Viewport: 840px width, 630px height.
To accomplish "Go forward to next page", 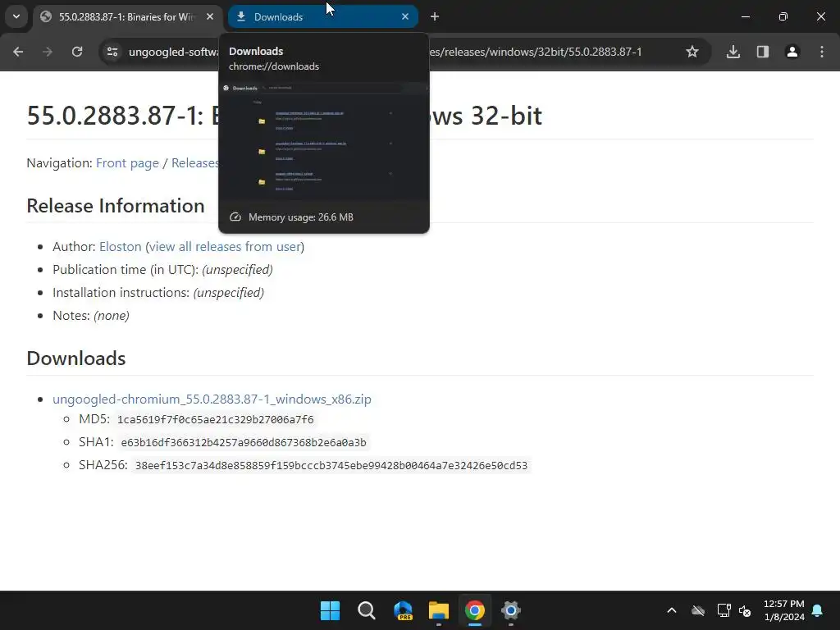I will pos(48,52).
